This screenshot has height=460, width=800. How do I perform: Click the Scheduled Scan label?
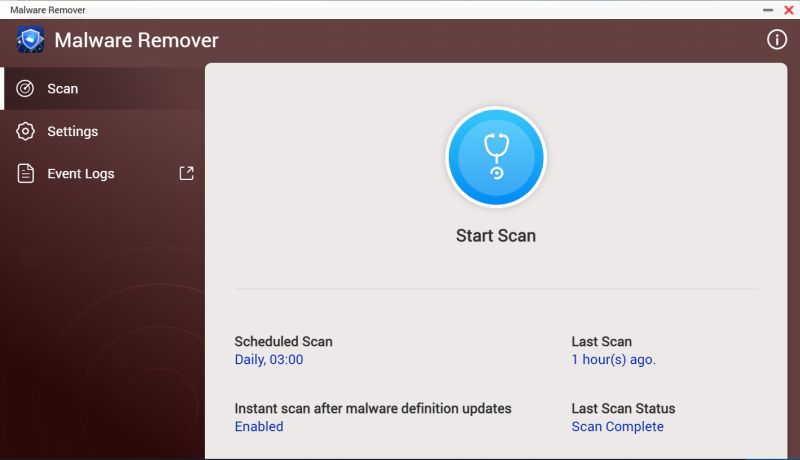tap(283, 342)
